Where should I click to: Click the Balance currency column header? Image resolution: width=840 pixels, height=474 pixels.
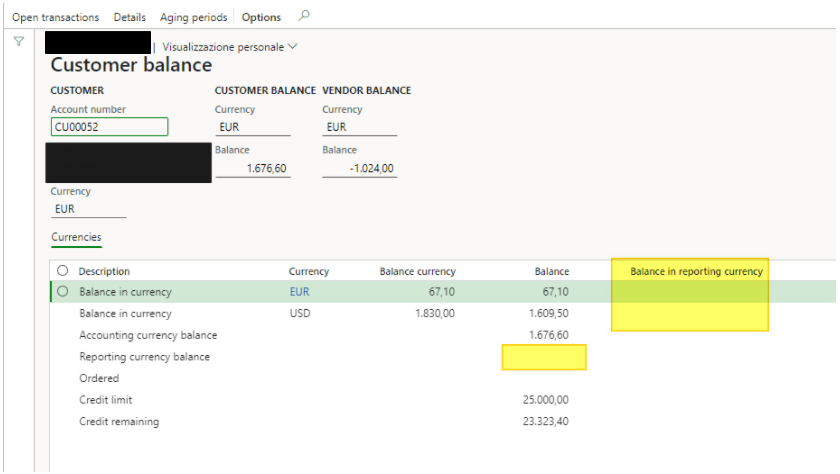tap(417, 271)
